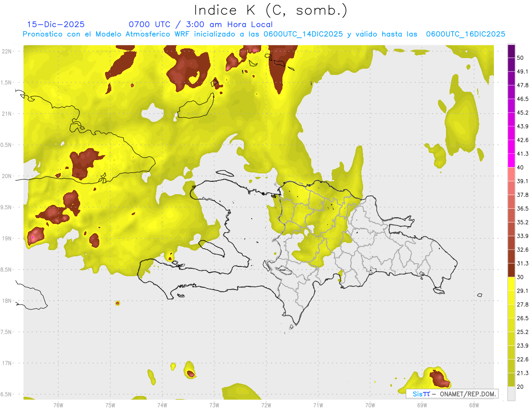Click the '49.1' value on the color scale
Image resolution: width=532 pixels, height=411 pixels.
pos(523,71)
